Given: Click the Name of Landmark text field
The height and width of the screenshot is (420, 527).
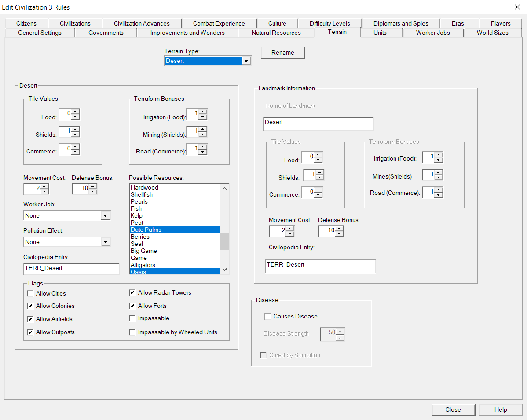Looking at the screenshot, I should pos(318,124).
